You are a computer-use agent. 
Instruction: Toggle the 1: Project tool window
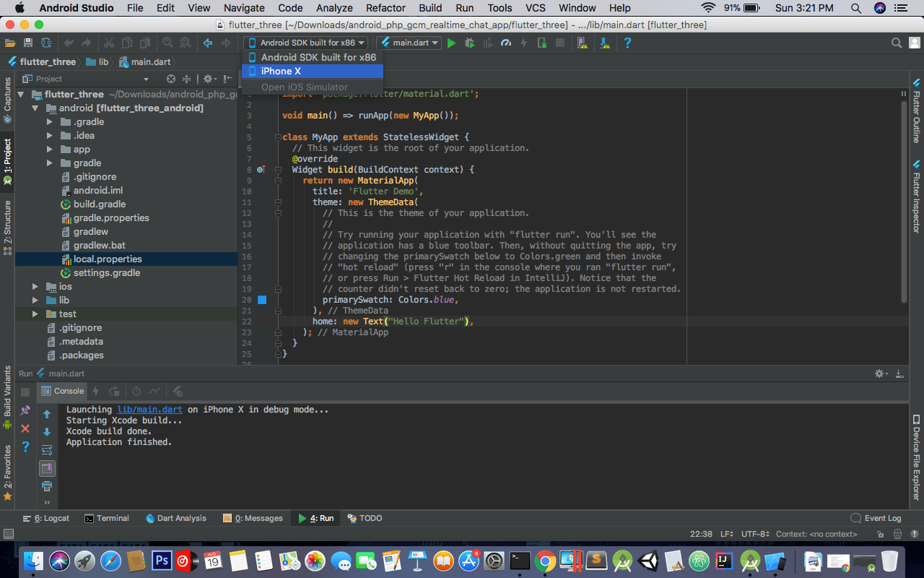click(7, 160)
